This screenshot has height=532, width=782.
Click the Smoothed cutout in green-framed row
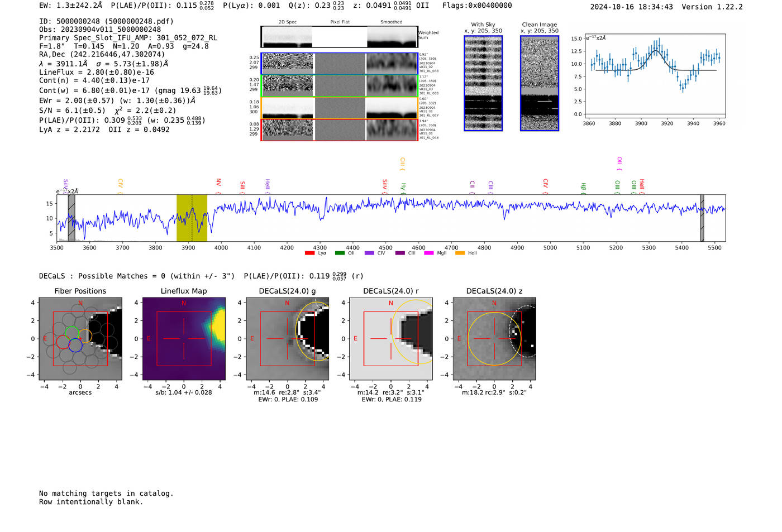coord(392,85)
